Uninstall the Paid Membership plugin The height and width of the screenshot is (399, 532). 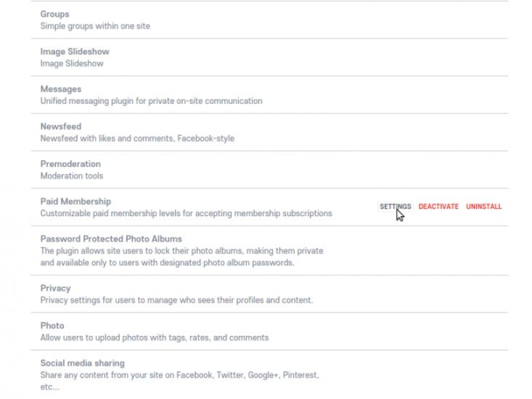tap(483, 207)
